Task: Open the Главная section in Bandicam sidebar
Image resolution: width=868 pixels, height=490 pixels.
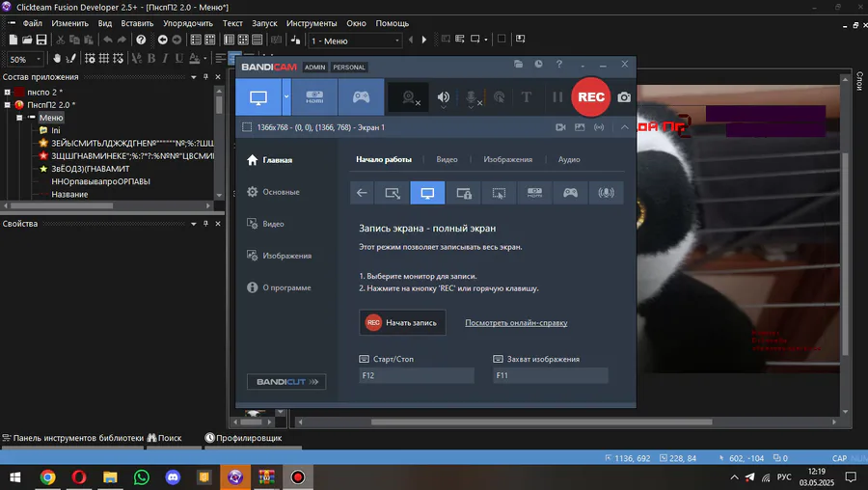Action: (270, 160)
